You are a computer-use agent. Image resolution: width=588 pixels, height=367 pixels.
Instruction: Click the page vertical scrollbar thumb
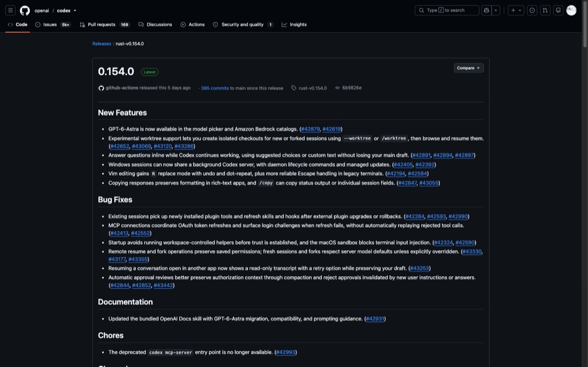585,25
